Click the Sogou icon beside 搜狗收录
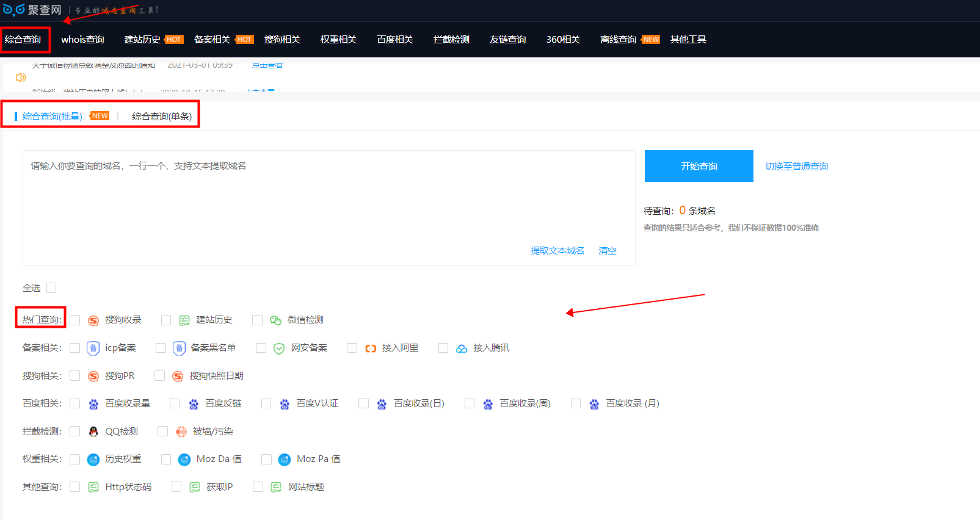This screenshot has height=520, width=980. (x=93, y=320)
